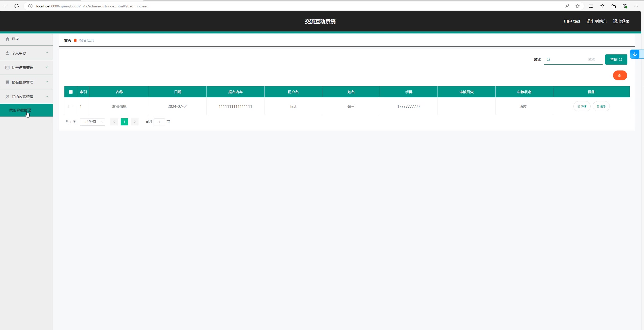The image size is (644, 330).
Task: Go back with browser arrow
Action: (5, 6)
